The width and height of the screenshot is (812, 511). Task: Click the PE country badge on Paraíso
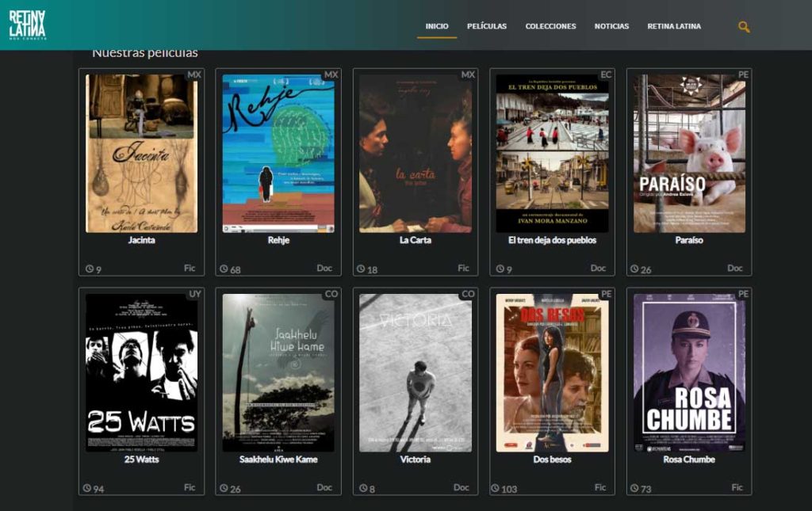pos(743,75)
